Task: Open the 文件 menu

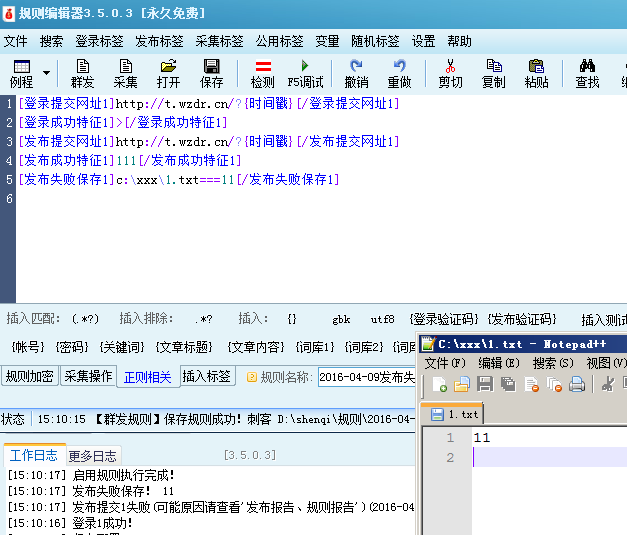Action: coord(16,41)
